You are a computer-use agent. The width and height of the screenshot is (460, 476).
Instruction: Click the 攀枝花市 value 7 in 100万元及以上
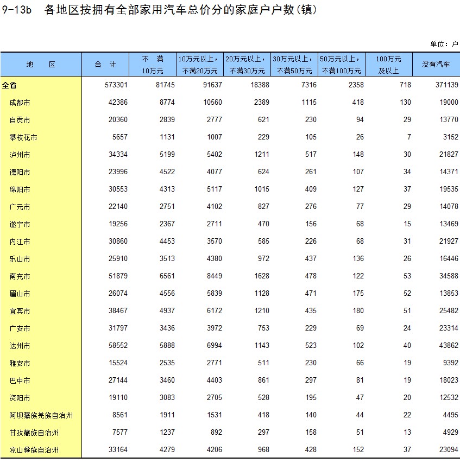409,137
